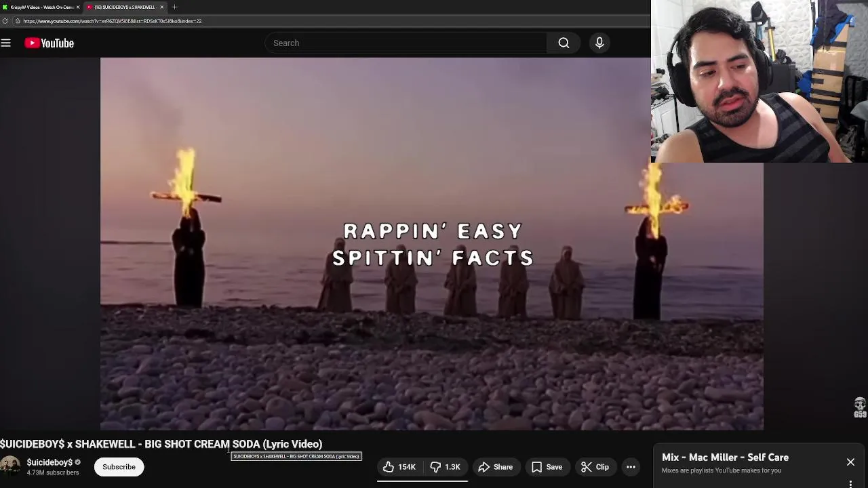The width and height of the screenshot is (868, 488).
Task: Open a new browser tab
Action: tap(174, 7)
